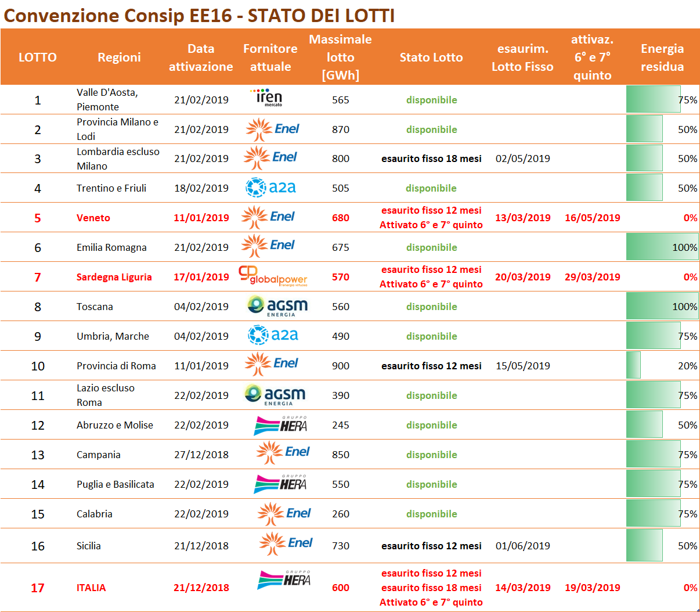The image size is (700, 612).
Task: Click the Enel logo in the Calabria row
Action: pyautogui.click(x=284, y=514)
